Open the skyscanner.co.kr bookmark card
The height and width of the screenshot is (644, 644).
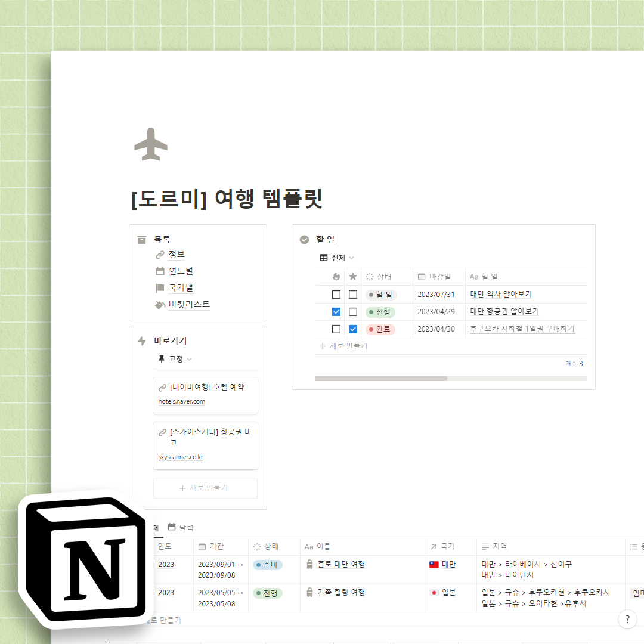pyautogui.click(x=205, y=445)
